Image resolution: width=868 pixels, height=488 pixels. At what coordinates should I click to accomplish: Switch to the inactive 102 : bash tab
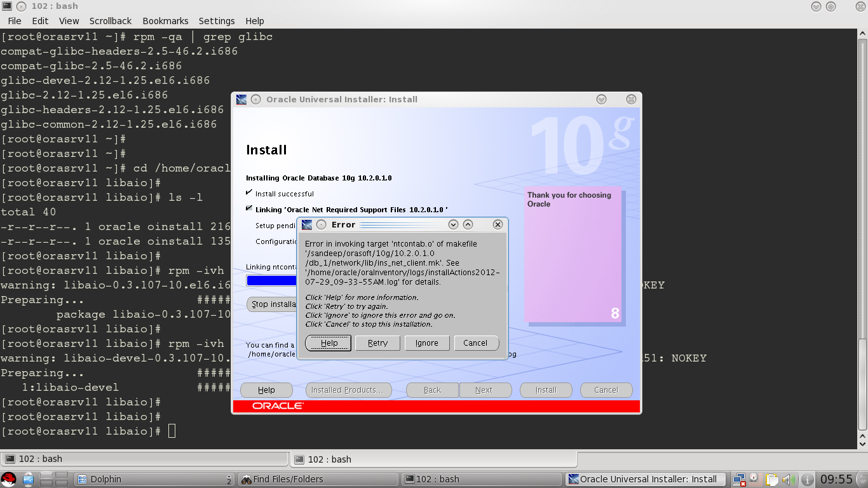point(146,459)
